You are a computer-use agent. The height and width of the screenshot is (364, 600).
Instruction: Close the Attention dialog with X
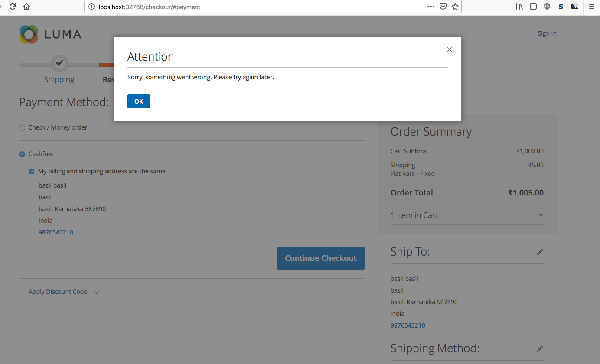(x=449, y=49)
